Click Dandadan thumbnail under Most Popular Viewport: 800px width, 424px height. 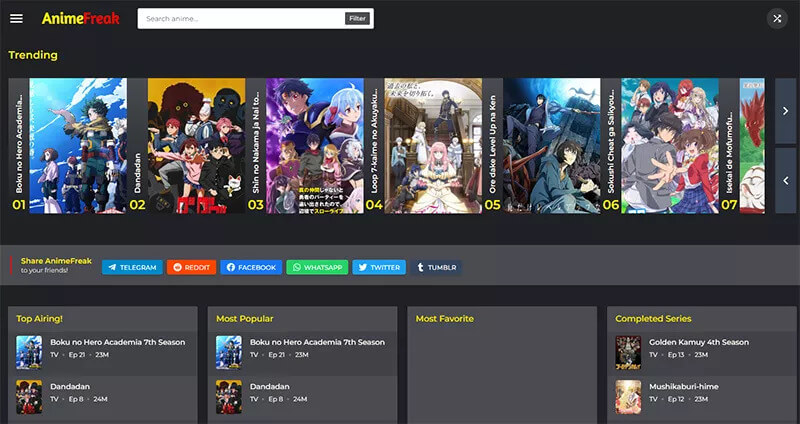click(x=229, y=396)
